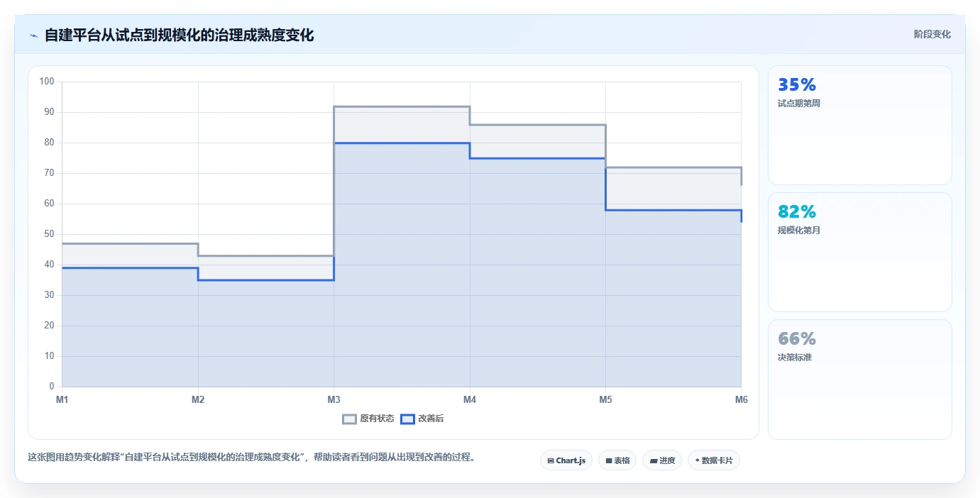This screenshot has width=980, height=498.
Task: Select the 表格 tag chip
Action: [x=617, y=460]
